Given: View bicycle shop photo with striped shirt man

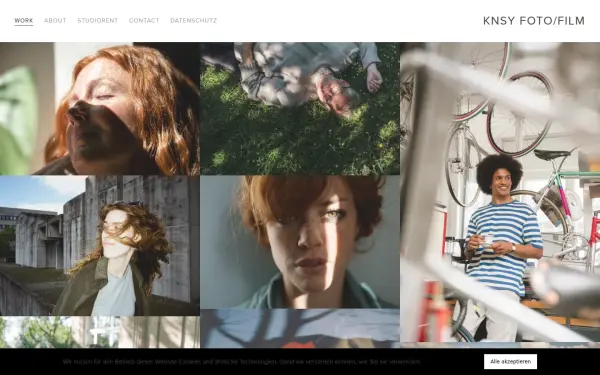Looking at the screenshot, I should tap(500, 192).
